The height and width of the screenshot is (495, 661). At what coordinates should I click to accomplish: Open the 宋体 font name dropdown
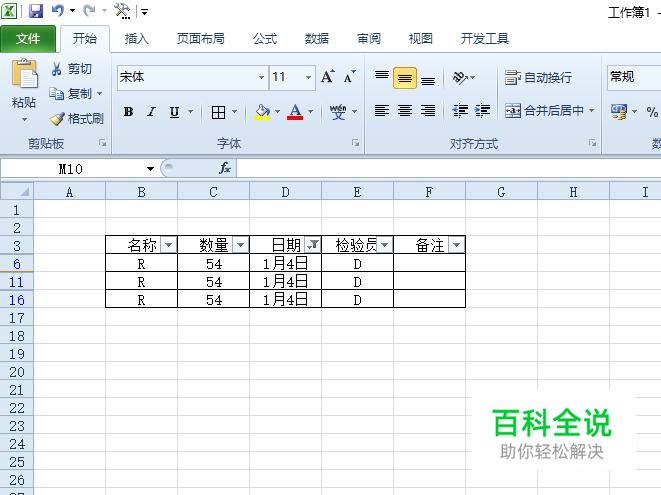click(261, 78)
